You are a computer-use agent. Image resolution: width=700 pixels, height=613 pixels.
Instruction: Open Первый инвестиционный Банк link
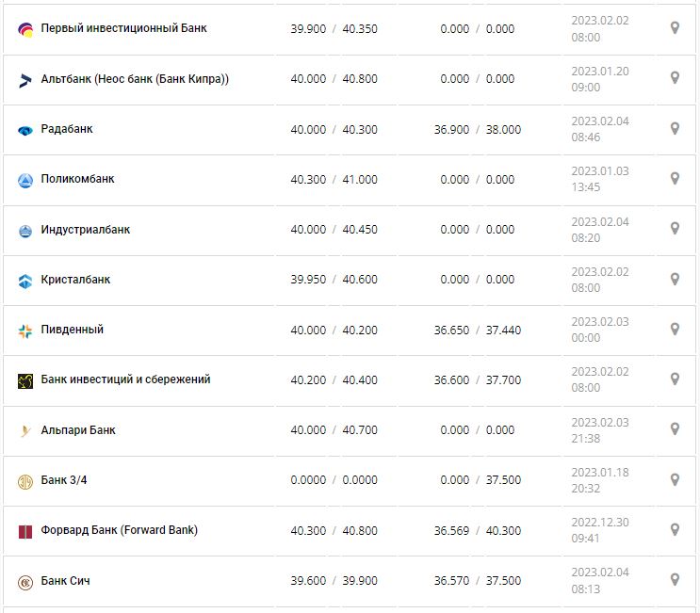123,28
